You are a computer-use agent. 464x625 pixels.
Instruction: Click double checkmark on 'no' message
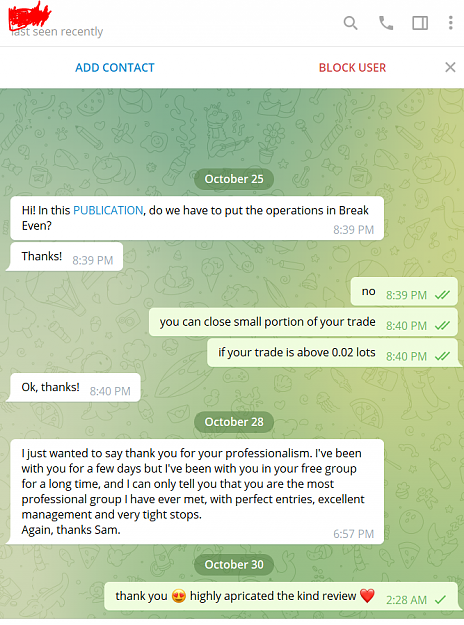click(x=442, y=295)
